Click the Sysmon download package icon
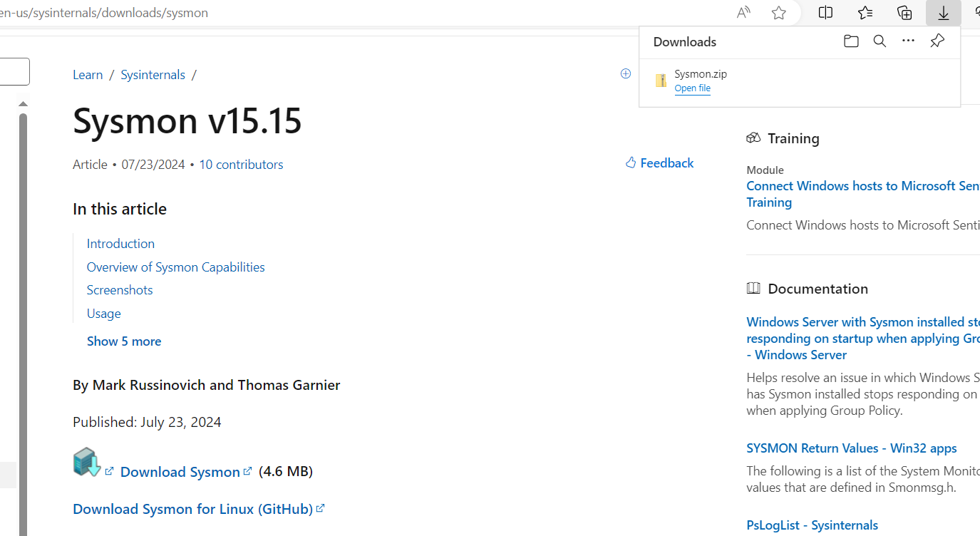The image size is (980, 536). pos(87,462)
